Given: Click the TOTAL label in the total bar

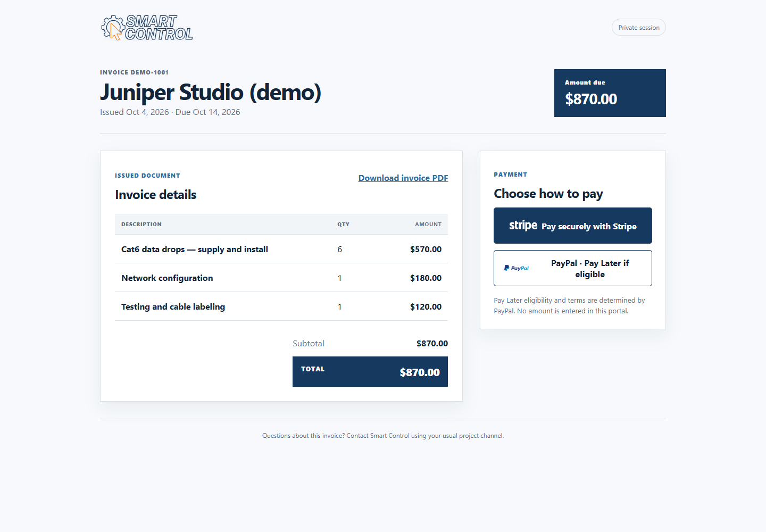Looking at the screenshot, I should pos(313,369).
